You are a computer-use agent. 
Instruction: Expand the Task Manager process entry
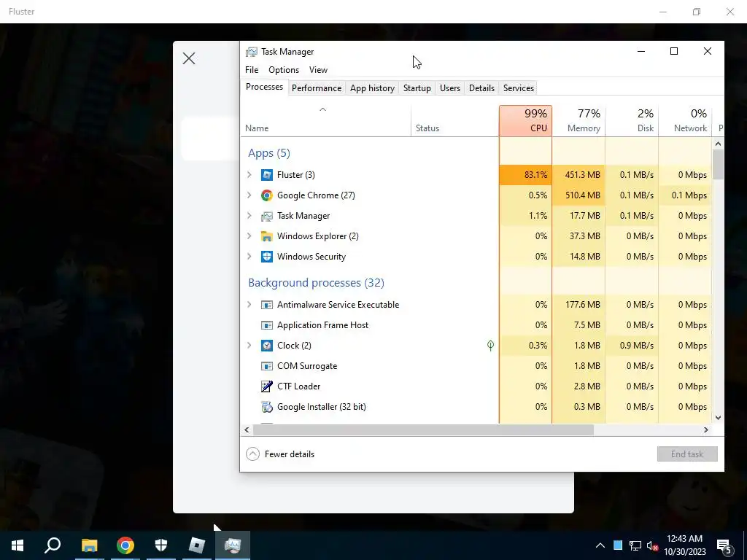coord(249,216)
